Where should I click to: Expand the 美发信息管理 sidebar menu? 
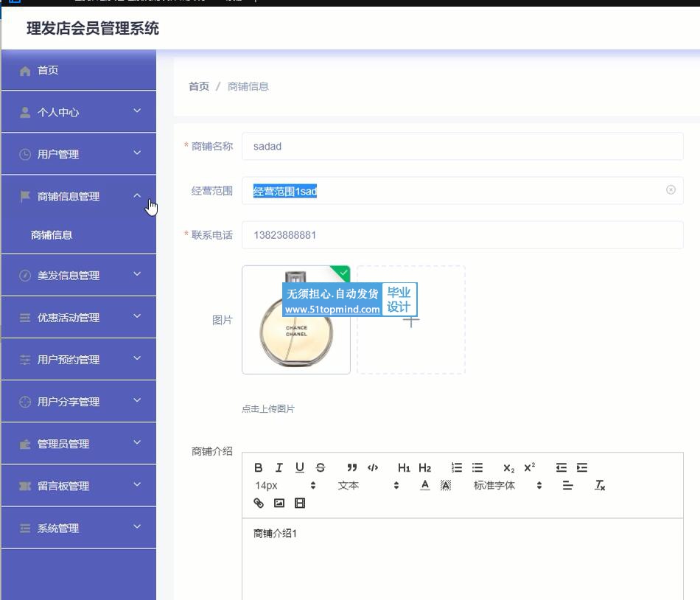click(79, 275)
